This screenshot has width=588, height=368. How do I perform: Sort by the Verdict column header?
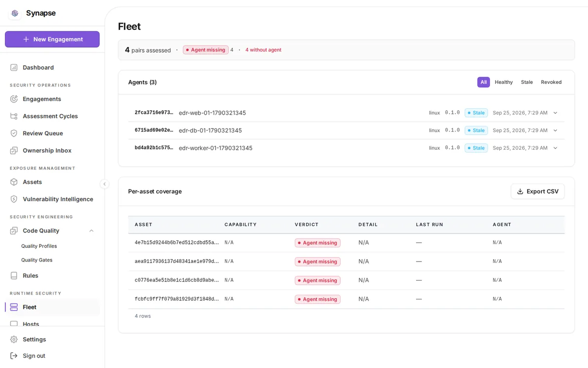(x=307, y=225)
